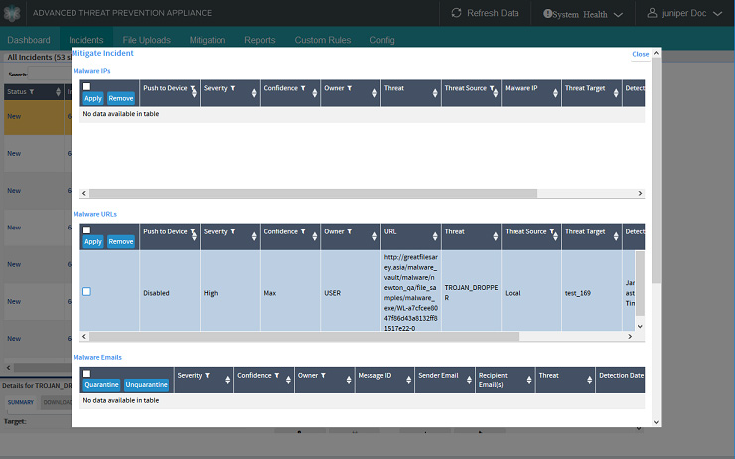The width and height of the screenshot is (735, 459).
Task: Filter Confidence column in Malware IPs table
Action: [x=303, y=88]
